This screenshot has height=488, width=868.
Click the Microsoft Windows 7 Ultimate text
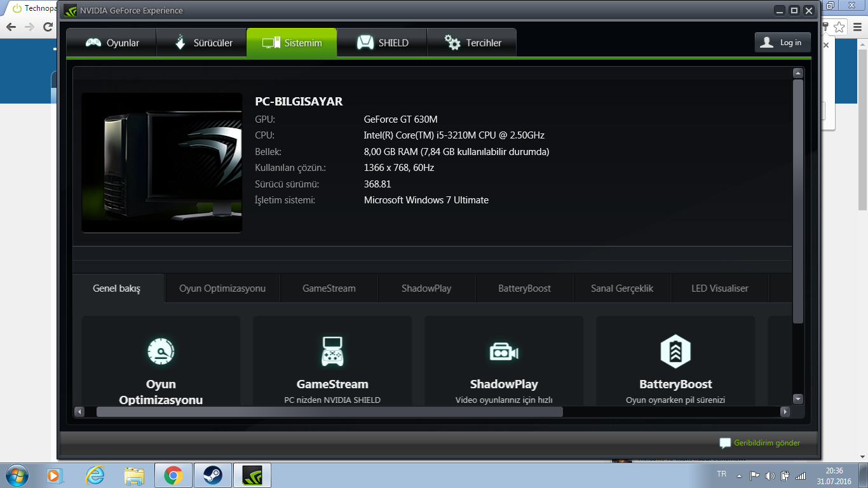pyautogui.click(x=426, y=200)
